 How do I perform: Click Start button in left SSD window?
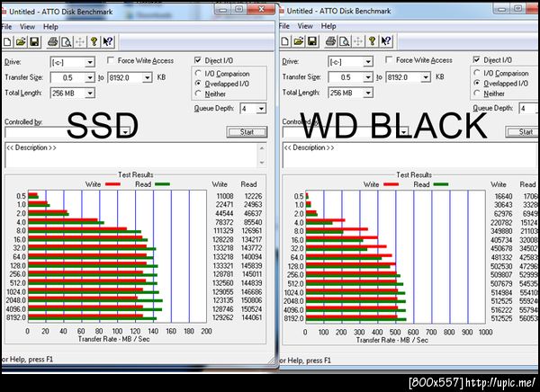tap(247, 132)
